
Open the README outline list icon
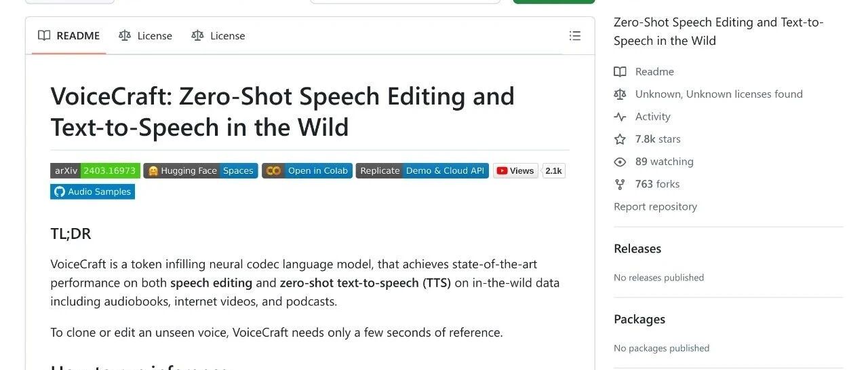pos(575,36)
